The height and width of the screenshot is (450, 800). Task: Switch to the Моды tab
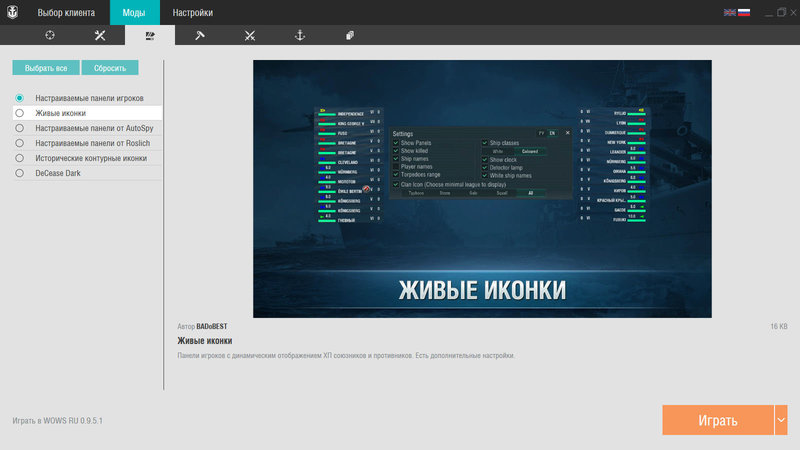[x=134, y=12]
